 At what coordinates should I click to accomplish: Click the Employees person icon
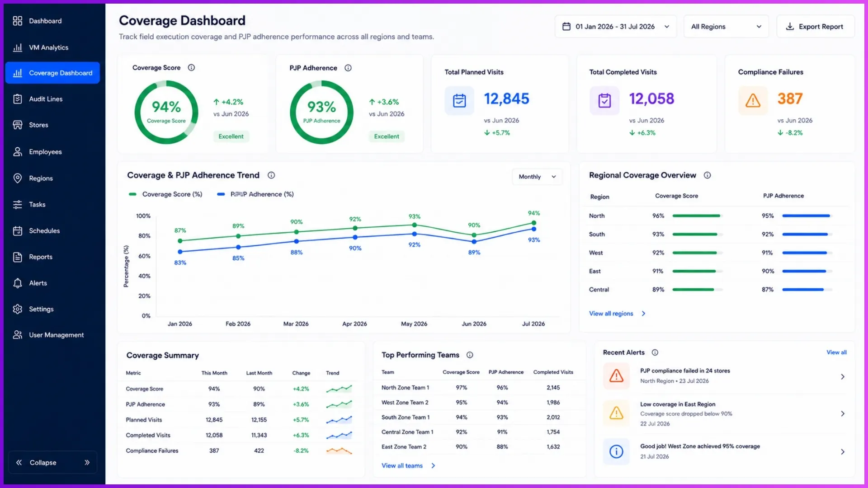[x=18, y=152]
